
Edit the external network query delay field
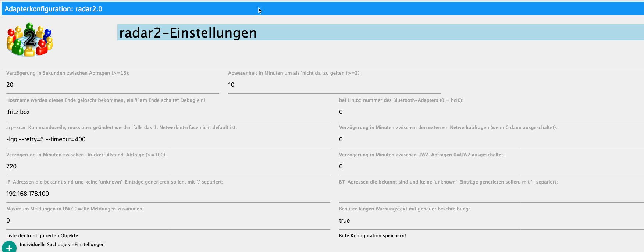coord(491,139)
